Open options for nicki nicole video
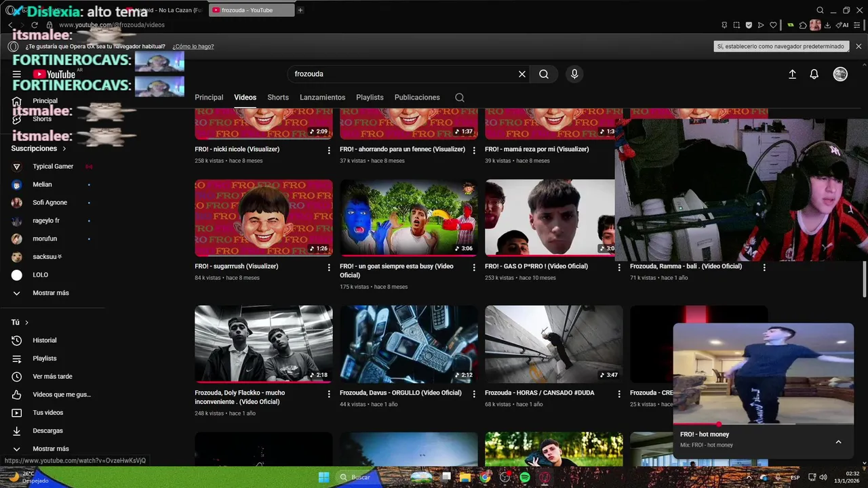 tap(329, 150)
